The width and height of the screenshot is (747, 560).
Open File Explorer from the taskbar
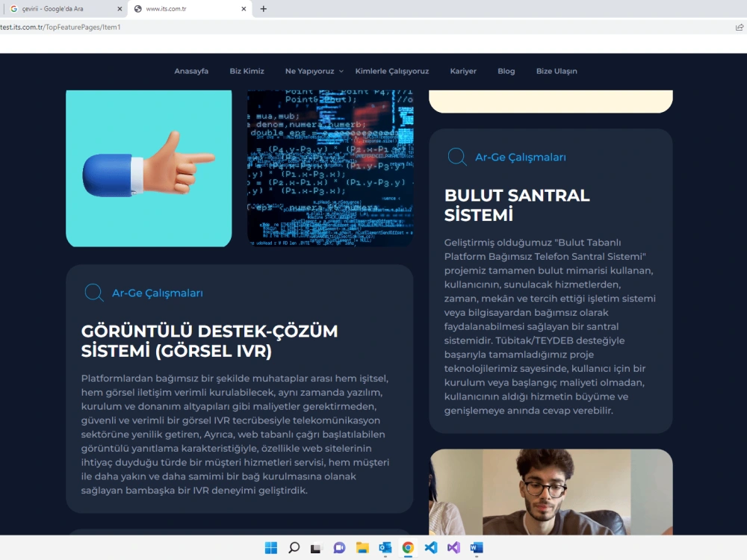click(362, 547)
